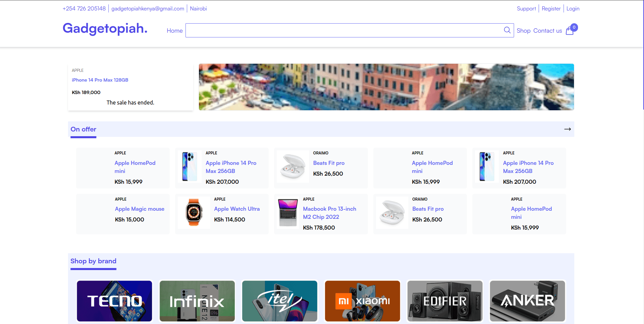This screenshot has height=324, width=644.
Task: Click the KSh 178,500 price text
Action: [x=319, y=228]
